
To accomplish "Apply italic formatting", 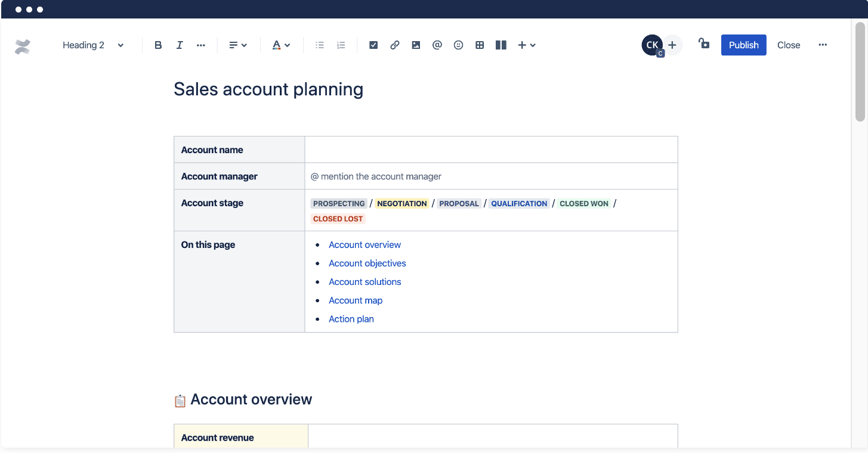I will coord(179,45).
